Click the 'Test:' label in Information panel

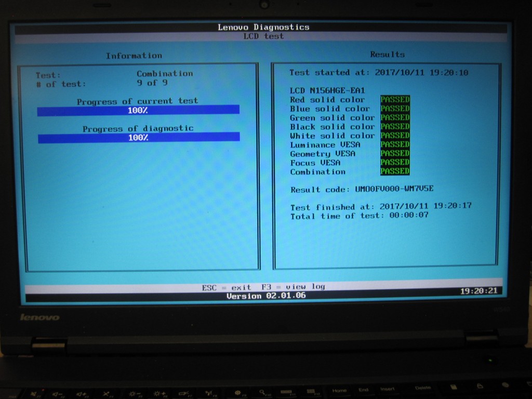pos(48,75)
